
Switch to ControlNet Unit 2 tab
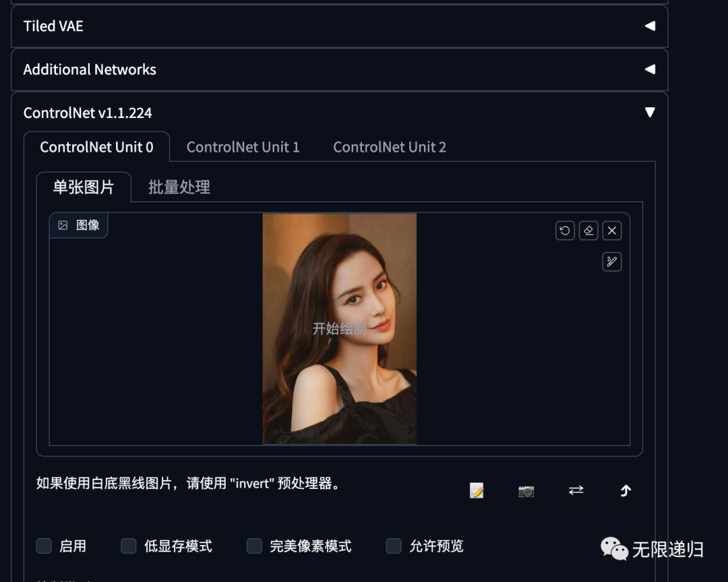pos(390,147)
